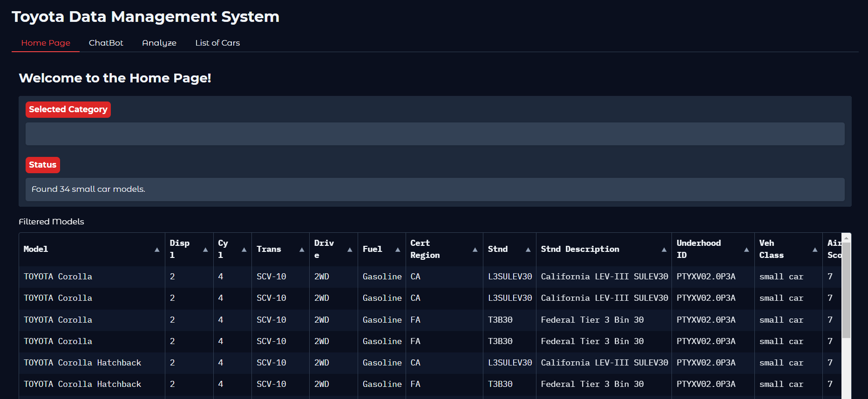Switch to the Analyze tab

point(159,43)
